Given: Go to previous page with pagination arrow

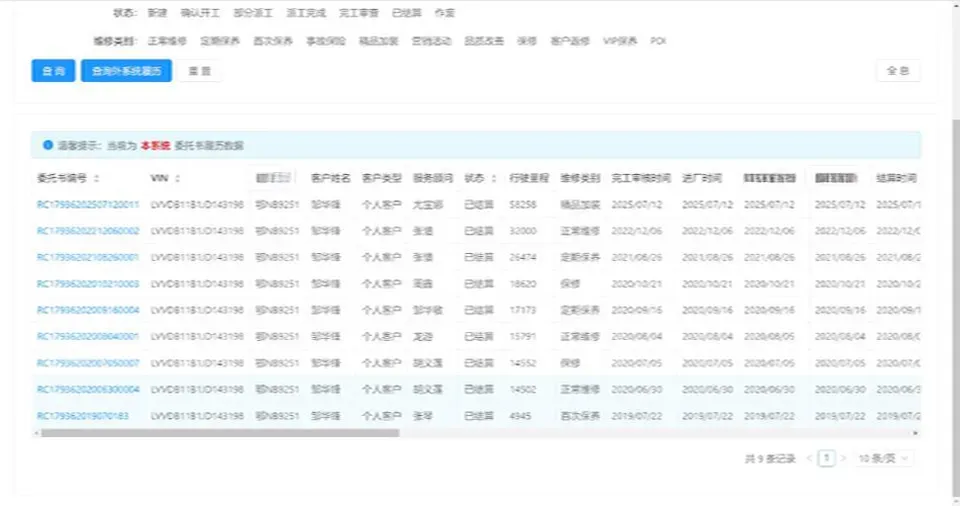Looking at the screenshot, I should [x=809, y=458].
